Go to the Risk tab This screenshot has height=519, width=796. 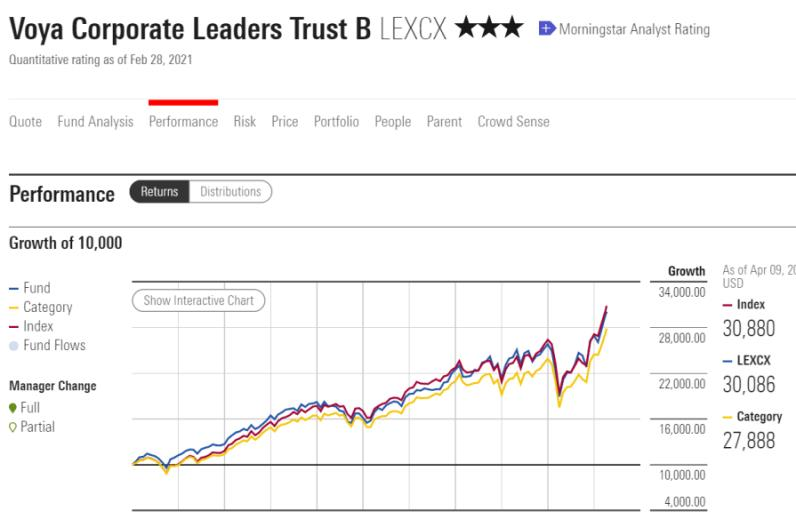245,121
